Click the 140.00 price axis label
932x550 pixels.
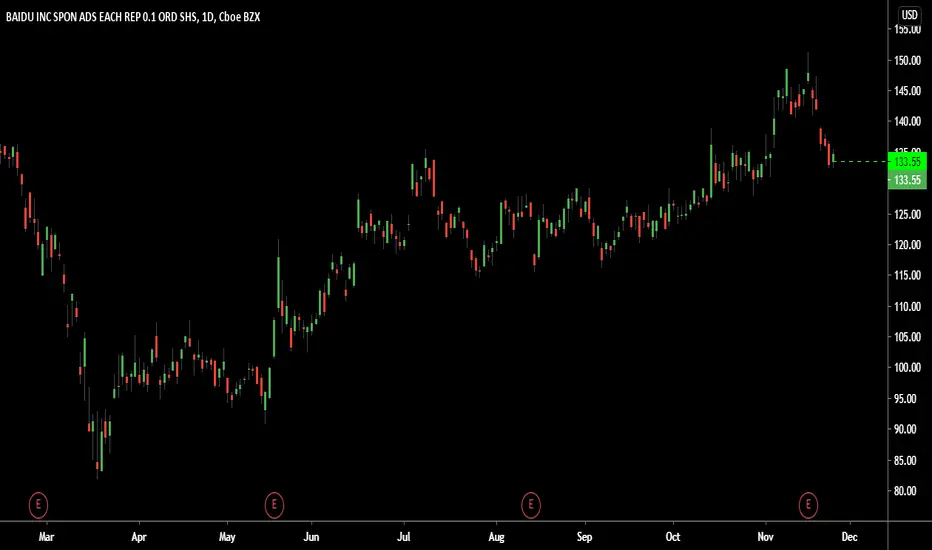point(908,121)
